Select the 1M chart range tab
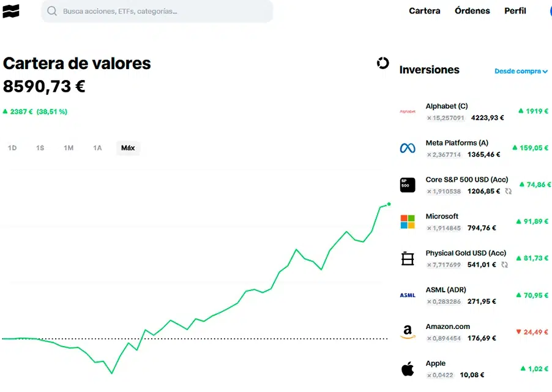Image resolution: width=552 pixels, height=392 pixels. [x=69, y=147]
